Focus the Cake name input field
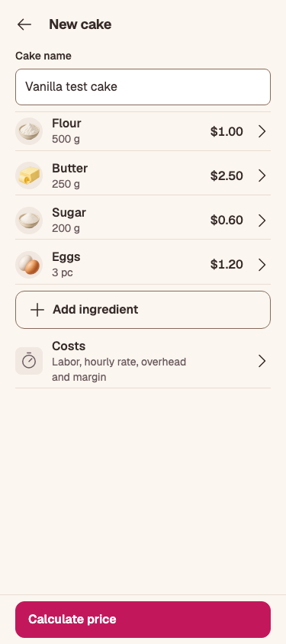The width and height of the screenshot is (286, 644). pyautogui.click(x=143, y=87)
